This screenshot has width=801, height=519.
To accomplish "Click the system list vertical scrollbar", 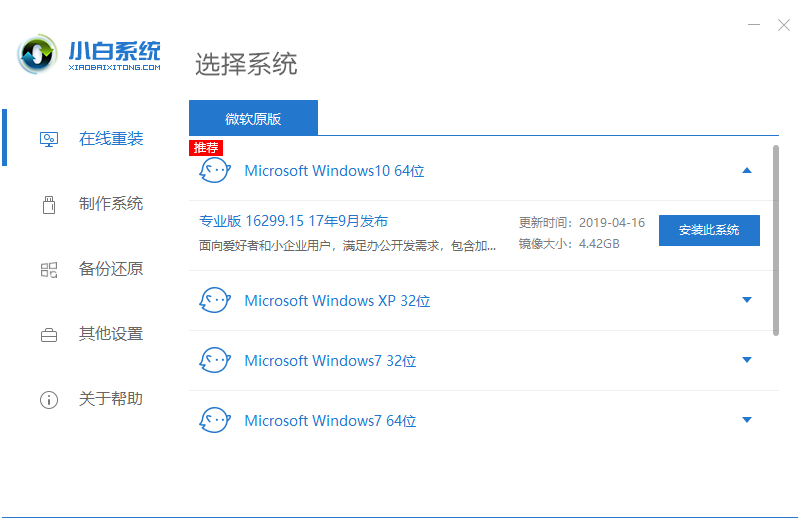I will click(x=776, y=240).
